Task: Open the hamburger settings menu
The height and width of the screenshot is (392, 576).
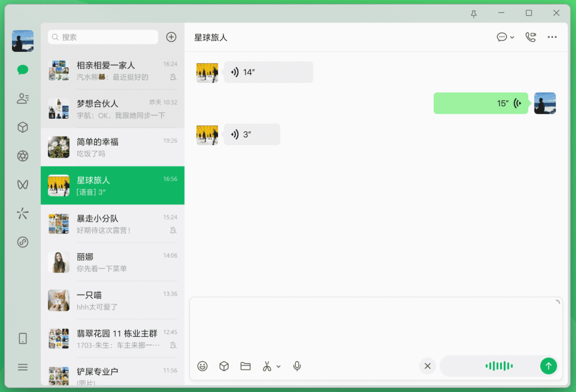Action: tap(23, 367)
